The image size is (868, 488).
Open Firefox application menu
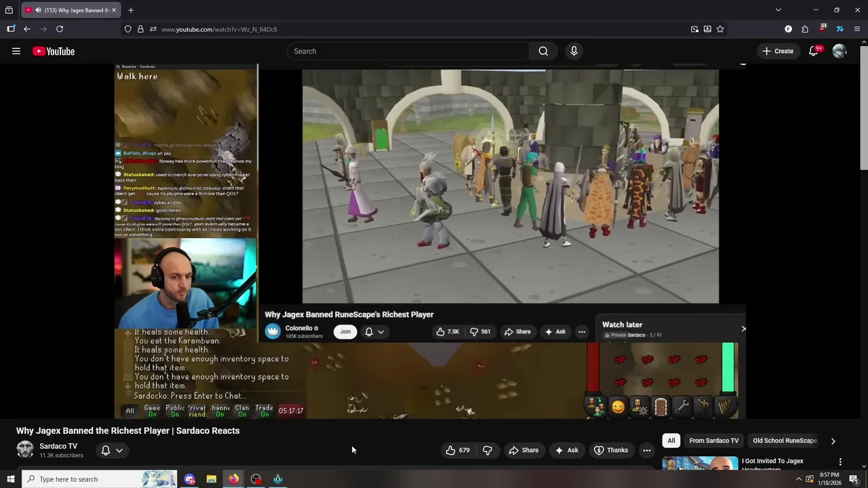[857, 29]
